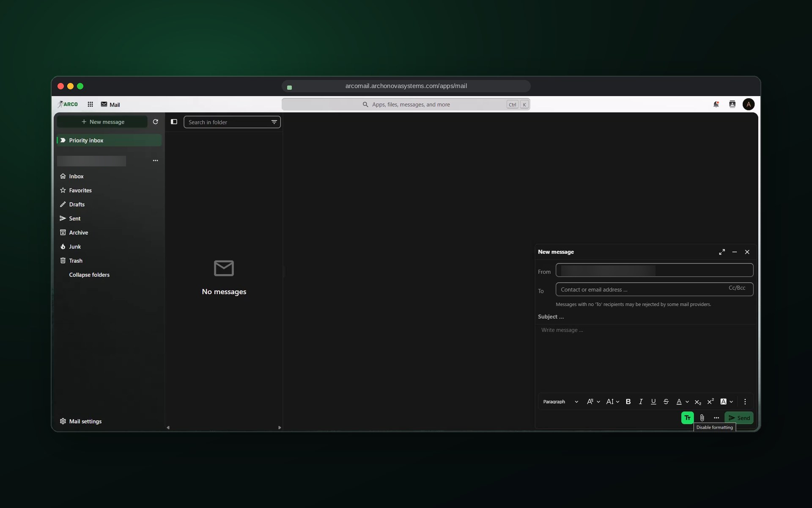Click the New message button
The image size is (812, 508).
tap(102, 122)
